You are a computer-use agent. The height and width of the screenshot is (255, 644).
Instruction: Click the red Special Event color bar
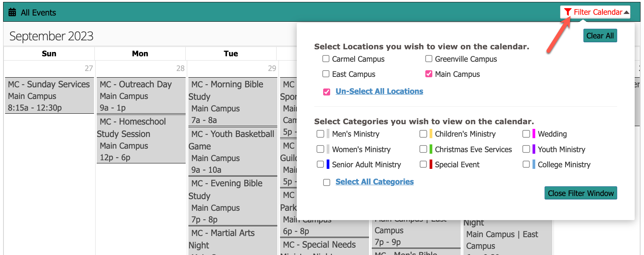pyautogui.click(x=431, y=165)
